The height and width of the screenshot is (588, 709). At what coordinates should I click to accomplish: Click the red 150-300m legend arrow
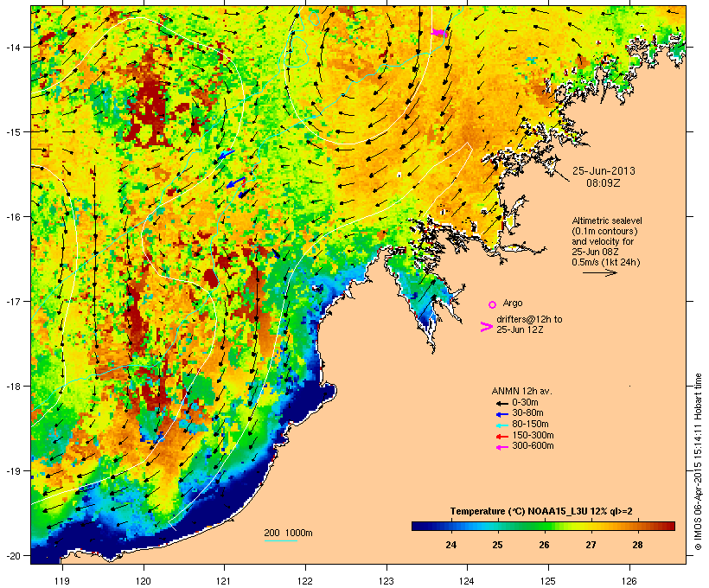pyautogui.click(x=501, y=436)
